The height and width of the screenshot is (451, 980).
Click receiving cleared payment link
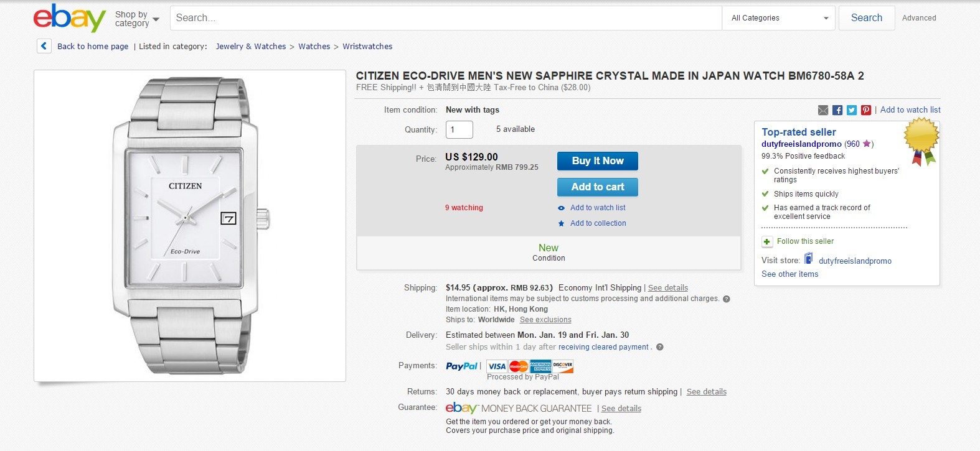(x=603, y=347)
